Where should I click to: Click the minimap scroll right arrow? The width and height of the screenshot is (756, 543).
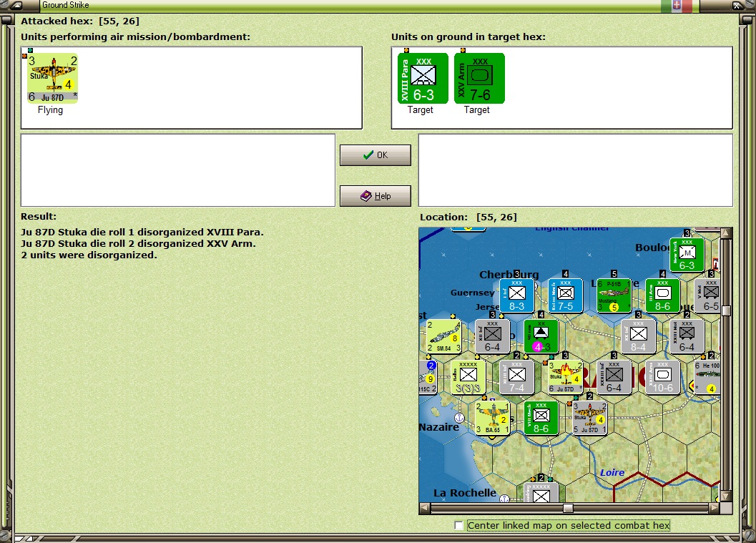click(x=715, y=508)
